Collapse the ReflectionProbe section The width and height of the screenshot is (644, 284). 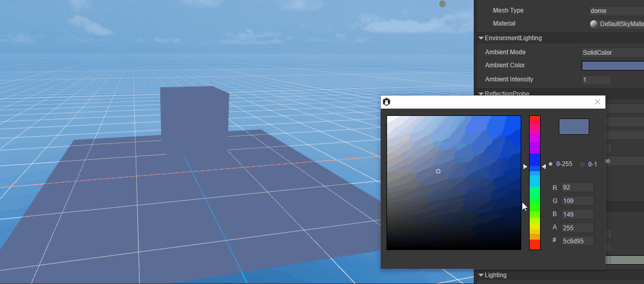tap(481, 94)
